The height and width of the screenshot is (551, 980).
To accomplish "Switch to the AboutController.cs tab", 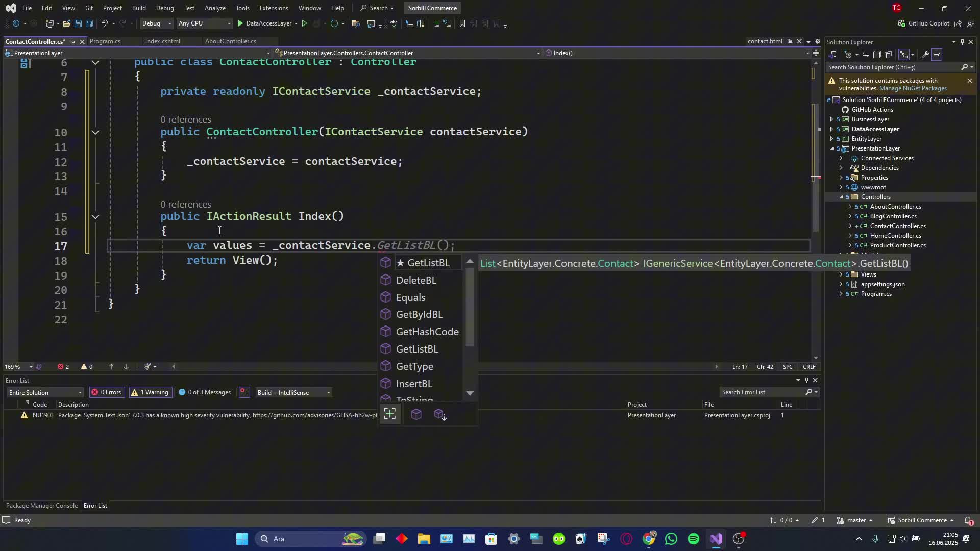I will click(x=231, y=41).
